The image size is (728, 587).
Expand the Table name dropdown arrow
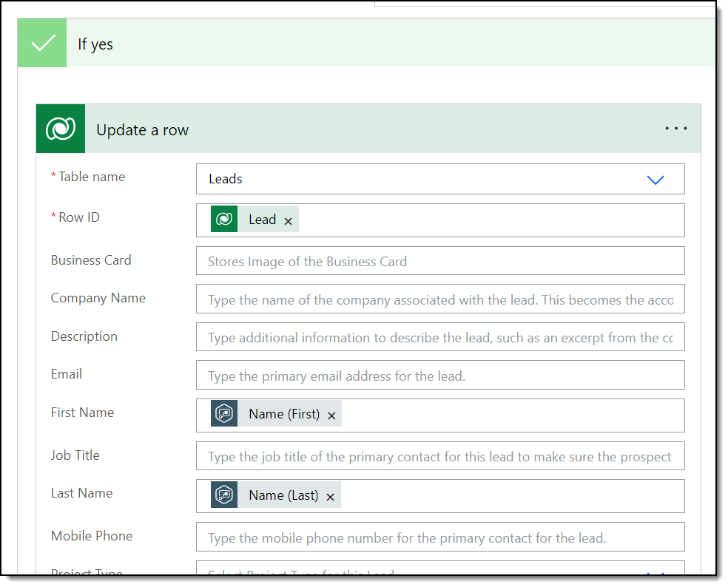(655, 180)
